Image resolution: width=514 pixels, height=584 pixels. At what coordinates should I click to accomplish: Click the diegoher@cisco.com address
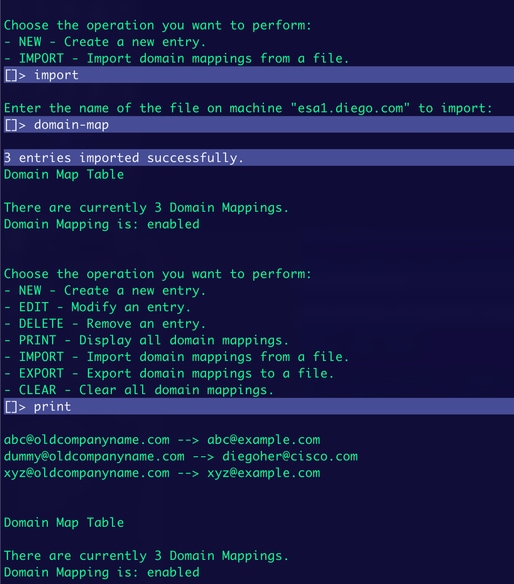(x=290, y=456)
